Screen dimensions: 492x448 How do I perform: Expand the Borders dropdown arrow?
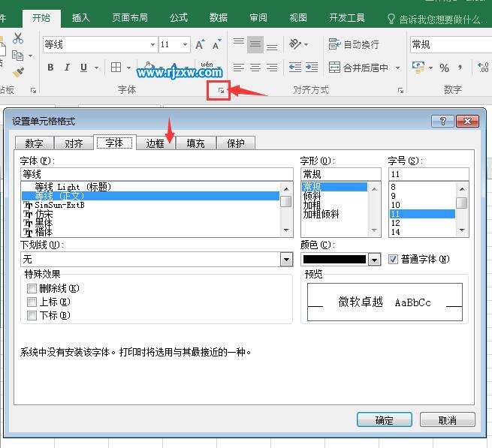128,68
